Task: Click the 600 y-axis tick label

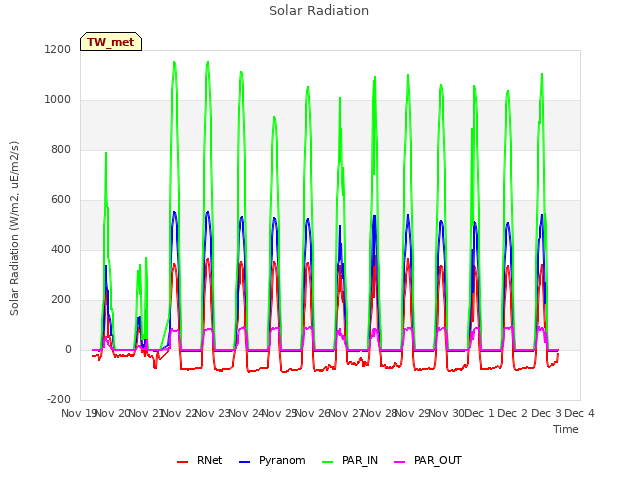Action: click(x=61, y=200)
